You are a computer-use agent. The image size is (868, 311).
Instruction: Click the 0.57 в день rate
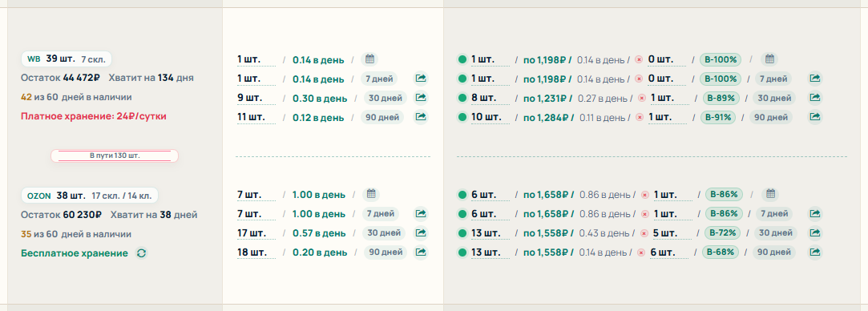pos(320,233)
